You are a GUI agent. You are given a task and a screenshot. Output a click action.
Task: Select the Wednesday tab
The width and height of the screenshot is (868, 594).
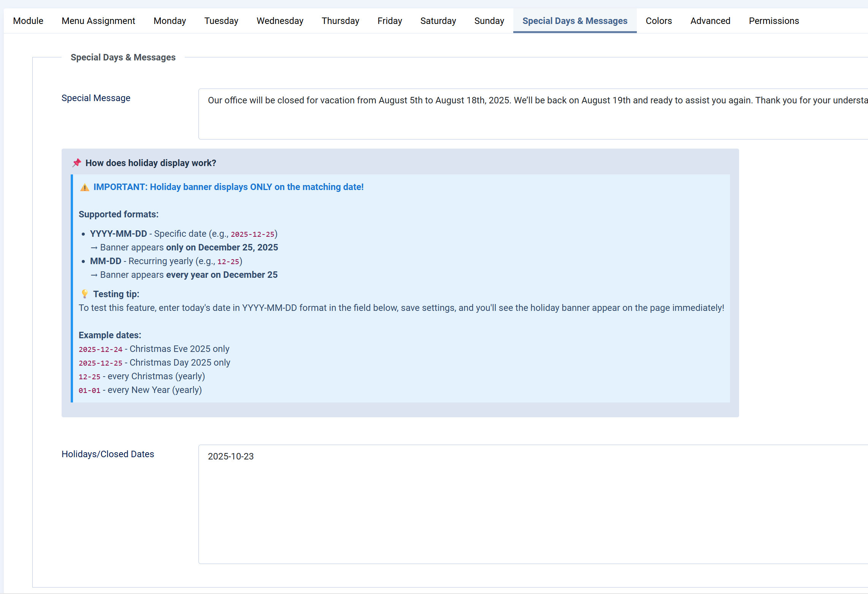pyautogui.click(x=280, y=21)
